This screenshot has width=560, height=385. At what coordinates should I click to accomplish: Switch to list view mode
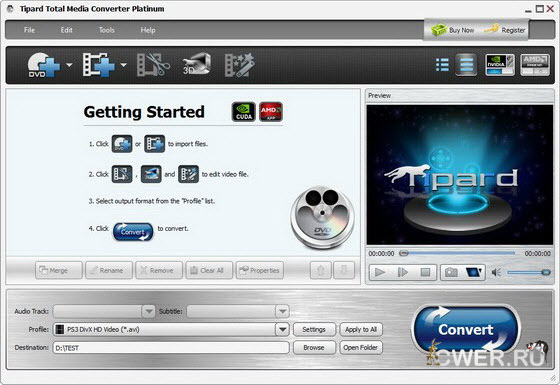pos(442,65)
